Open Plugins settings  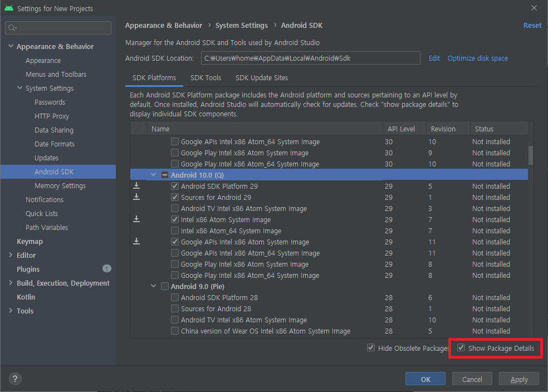click(x=28, y=269)
